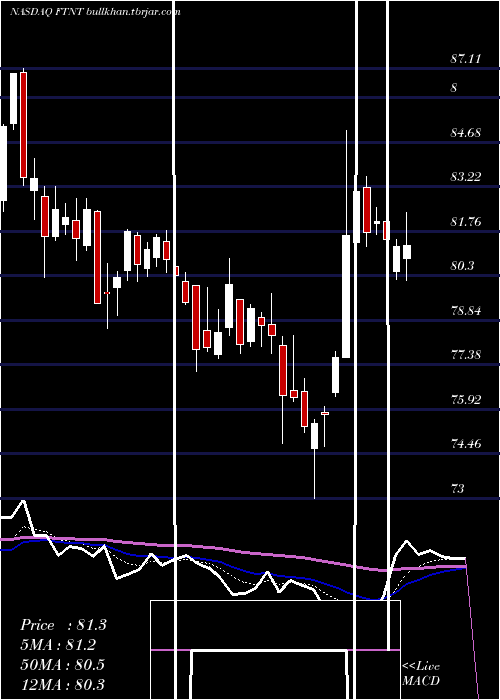Screen dimensions: 500x700
Task: Click the 75.92 price axis label
Action: (x=466, y=399)
